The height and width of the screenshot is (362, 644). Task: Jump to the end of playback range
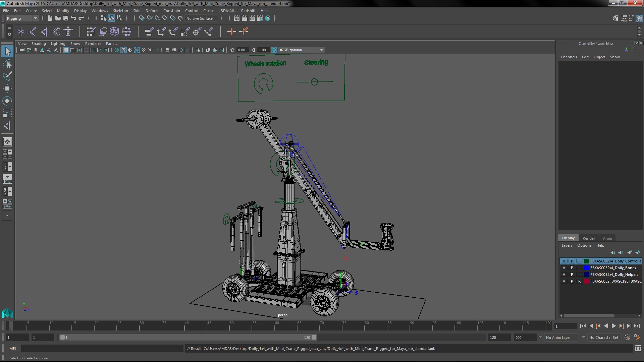[637, 326]
